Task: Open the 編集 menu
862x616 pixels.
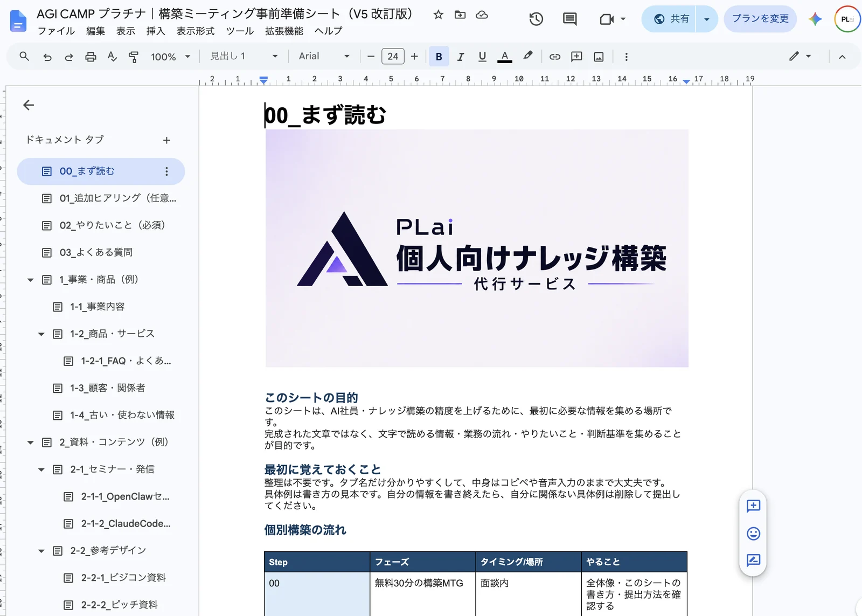Action: coord(95,31)
